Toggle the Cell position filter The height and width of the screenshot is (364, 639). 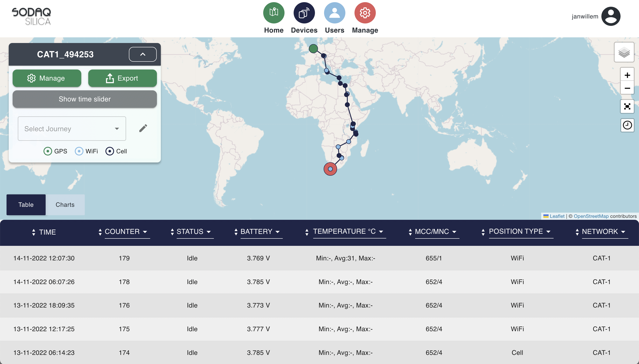110,151
